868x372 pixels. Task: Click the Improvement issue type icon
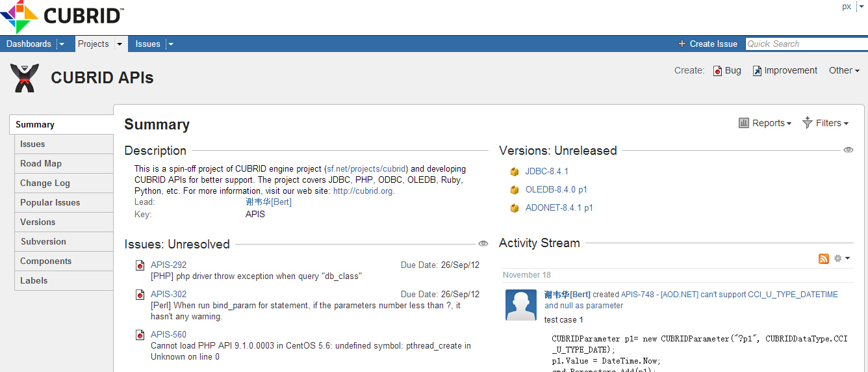tap(757, 71)
